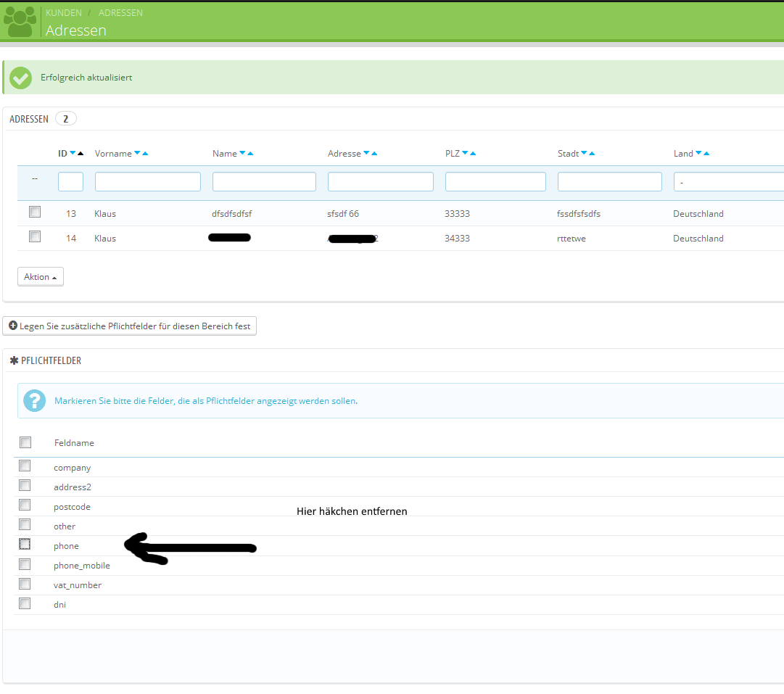This screenshot has width=784, height=694.
Task: Mark company as required field
Action: 25,466
